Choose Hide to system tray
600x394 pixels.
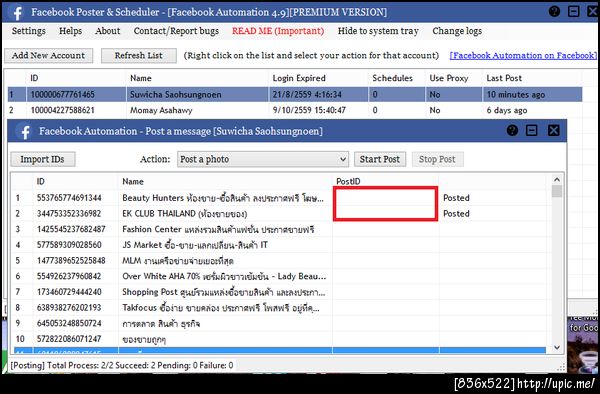(378, 31)
